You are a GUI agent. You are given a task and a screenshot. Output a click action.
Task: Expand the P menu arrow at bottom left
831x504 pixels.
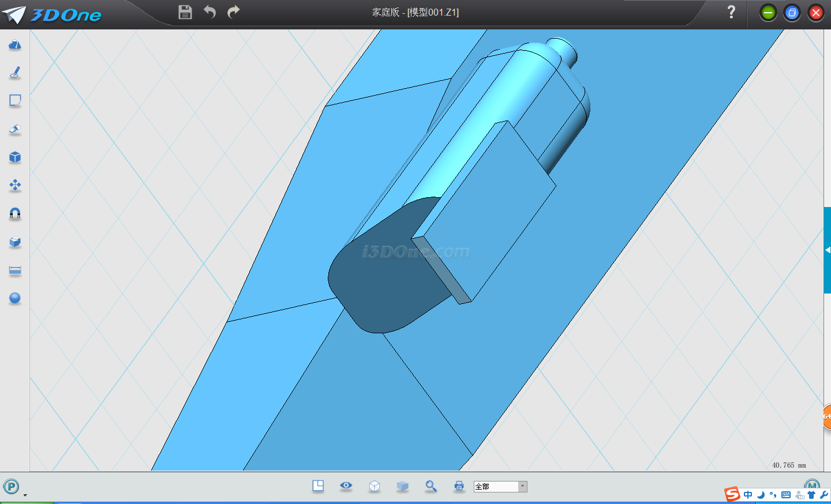click(x=25, y=495)
